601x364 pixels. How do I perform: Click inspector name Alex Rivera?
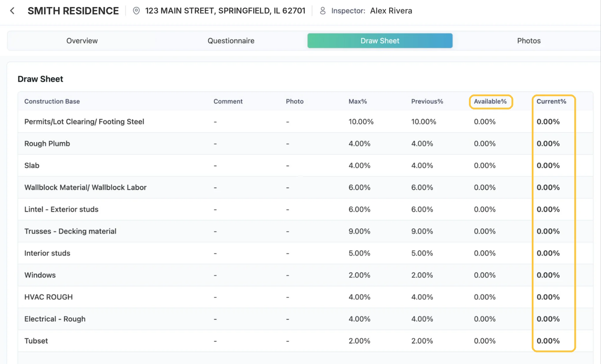coord(391,11)
